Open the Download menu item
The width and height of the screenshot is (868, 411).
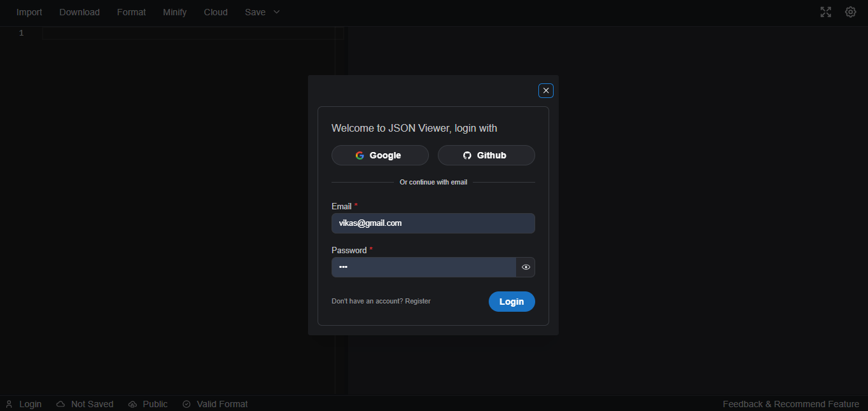(x=80, y=12)
